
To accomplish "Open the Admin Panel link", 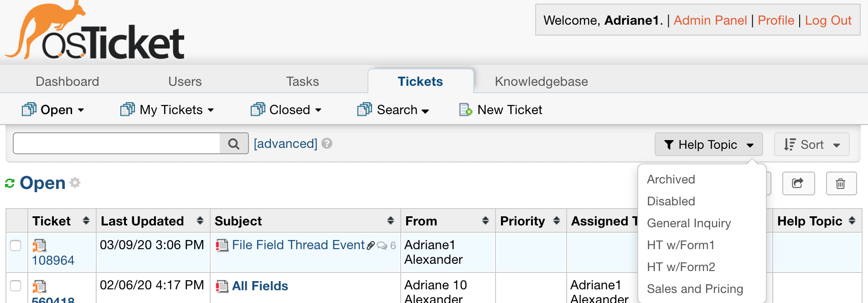I will [710, 21].
